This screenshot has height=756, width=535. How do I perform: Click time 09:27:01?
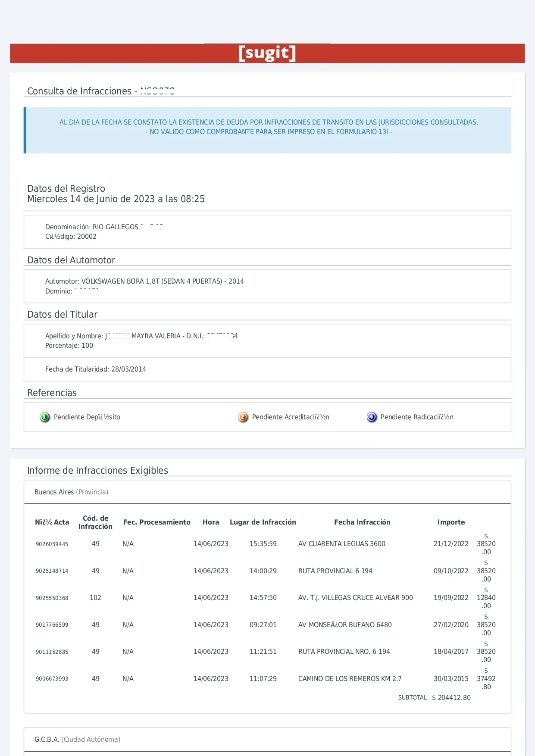[x=263, y=625]
